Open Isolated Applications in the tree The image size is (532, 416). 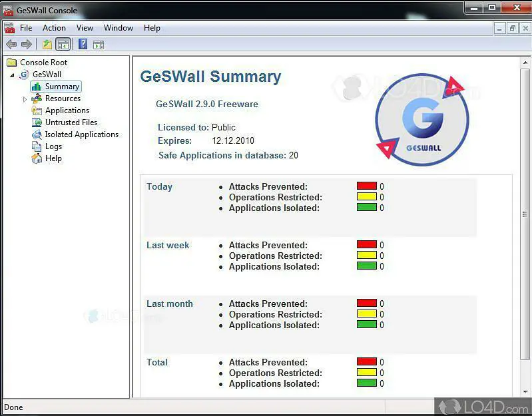82,134
